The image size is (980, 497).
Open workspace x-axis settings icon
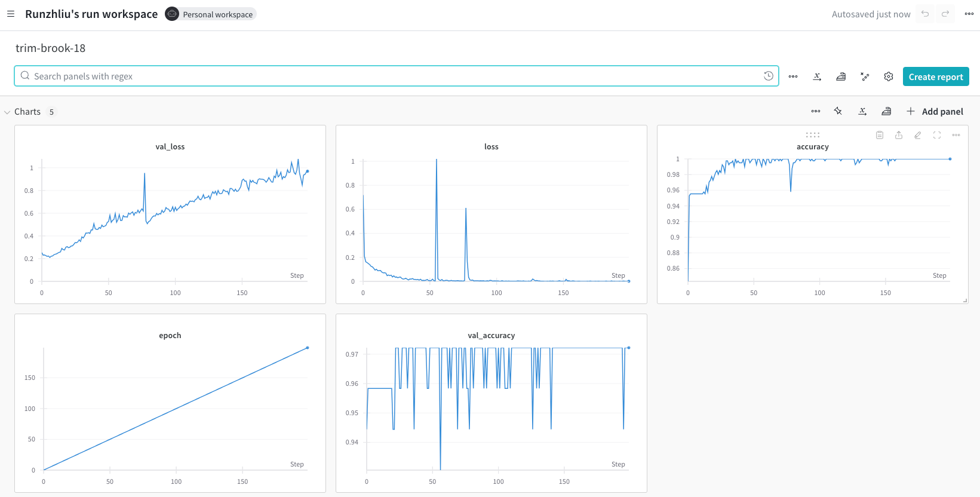coord(817,76)
